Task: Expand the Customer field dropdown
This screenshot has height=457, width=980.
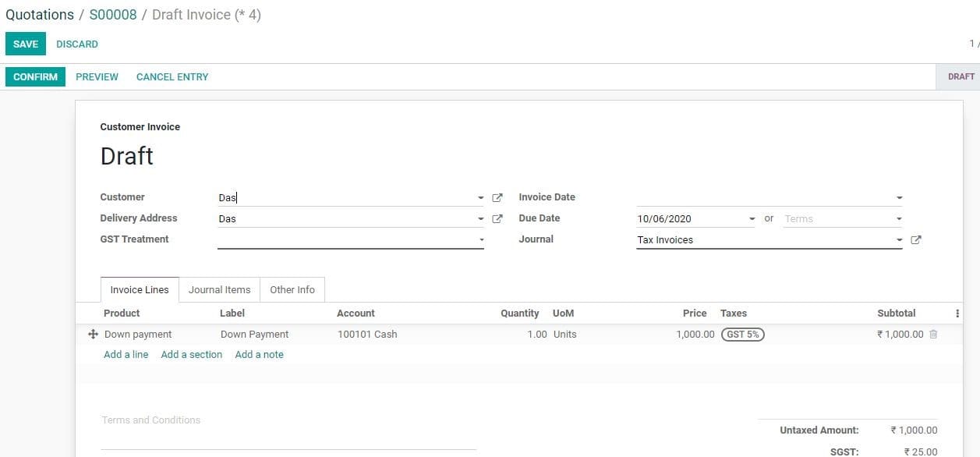Action: [x=480, y=197]
